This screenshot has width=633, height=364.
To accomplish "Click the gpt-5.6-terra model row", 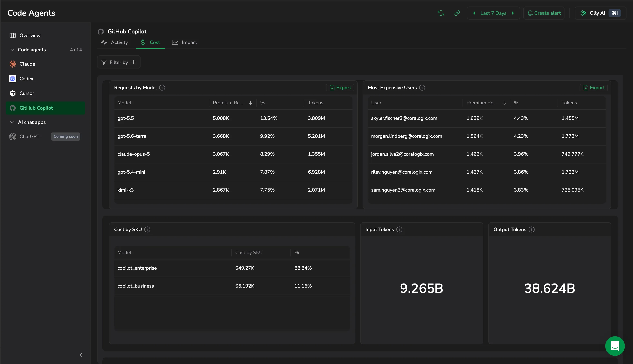I will [x=233, y=136].
